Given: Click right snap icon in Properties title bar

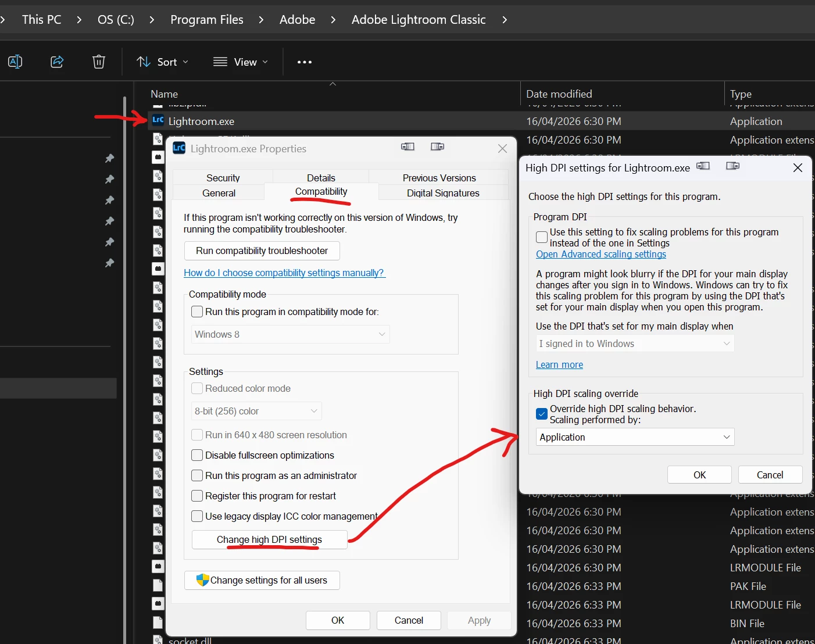Looking at the screenshot, I should [438, 147].
